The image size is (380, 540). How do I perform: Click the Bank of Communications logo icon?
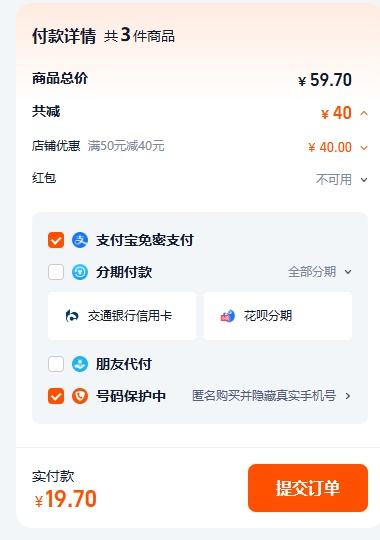click(72, 315)
